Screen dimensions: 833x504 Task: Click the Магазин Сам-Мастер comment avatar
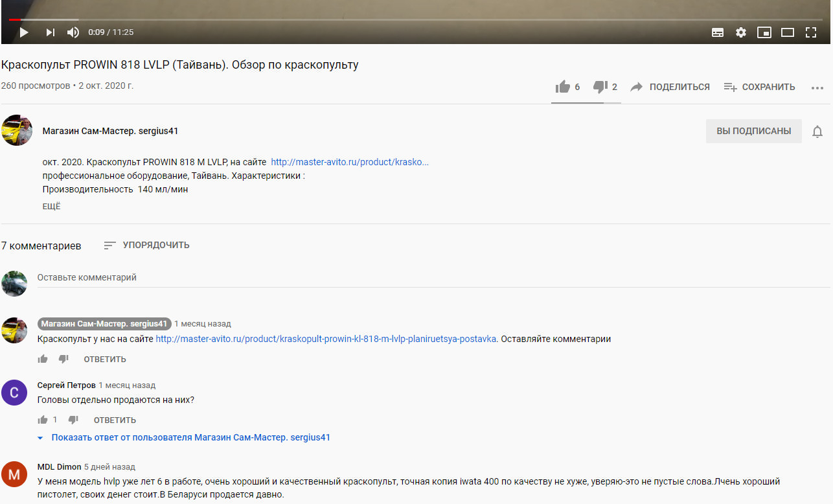point(14,330)
